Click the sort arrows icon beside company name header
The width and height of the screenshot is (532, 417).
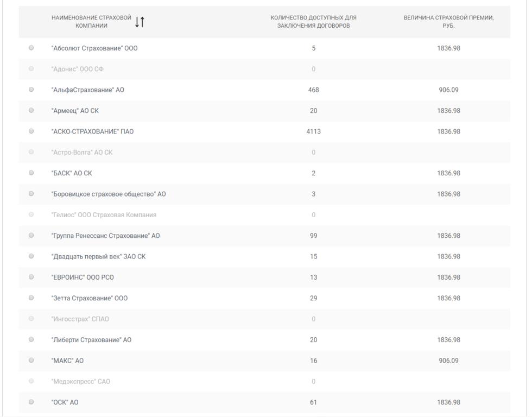(x=140, y=22)
